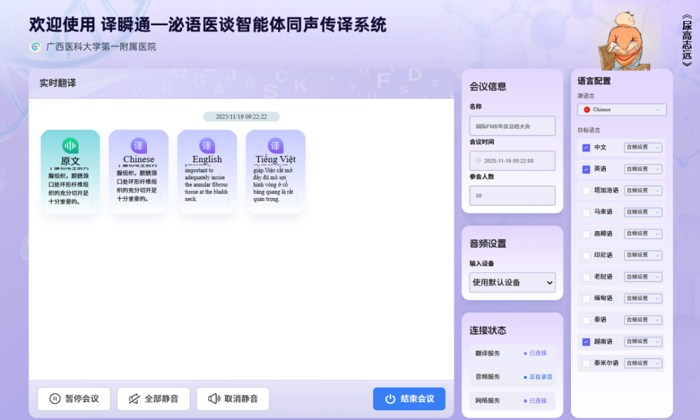
Task: Open audio settings dropdown for 中文
Action: [x=643, y=147]
